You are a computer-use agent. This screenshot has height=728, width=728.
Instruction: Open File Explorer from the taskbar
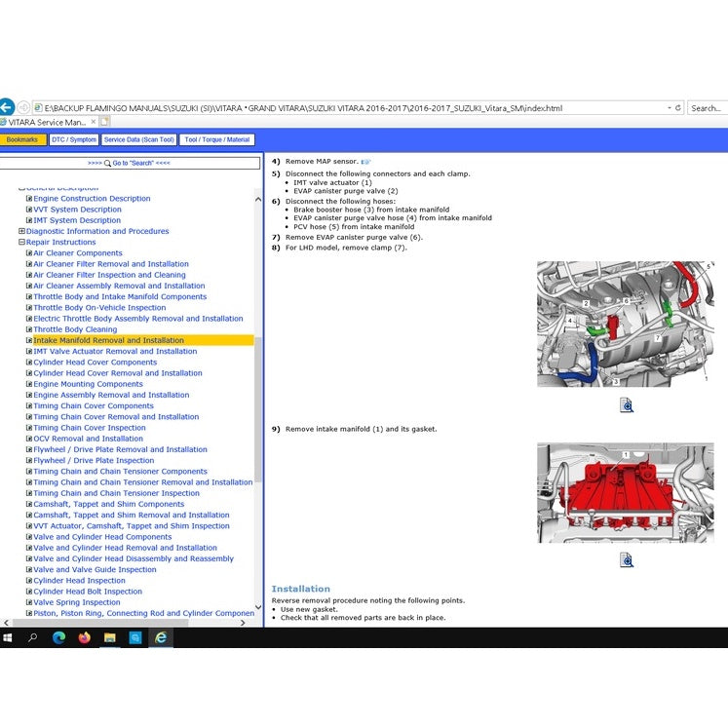(x=110, y=637)
